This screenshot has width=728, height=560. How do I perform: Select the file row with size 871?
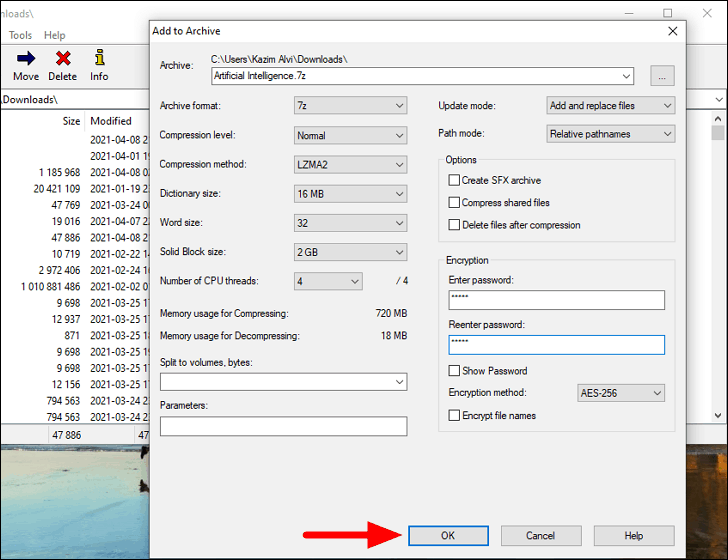point(74,336)
